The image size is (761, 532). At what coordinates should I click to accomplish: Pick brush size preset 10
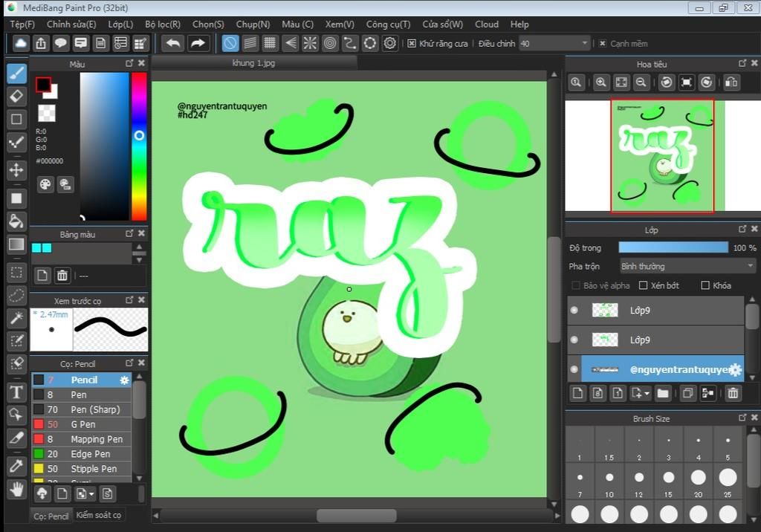click(609, 482)
